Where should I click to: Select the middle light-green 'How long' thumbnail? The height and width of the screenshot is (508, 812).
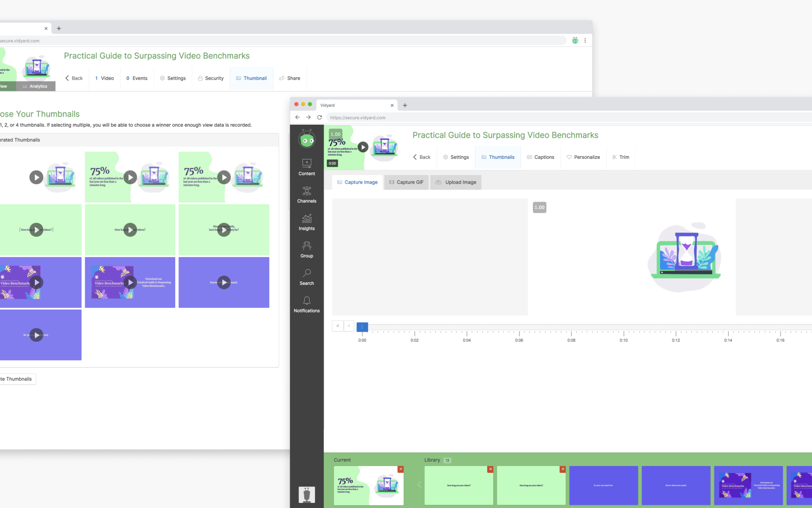130,230
